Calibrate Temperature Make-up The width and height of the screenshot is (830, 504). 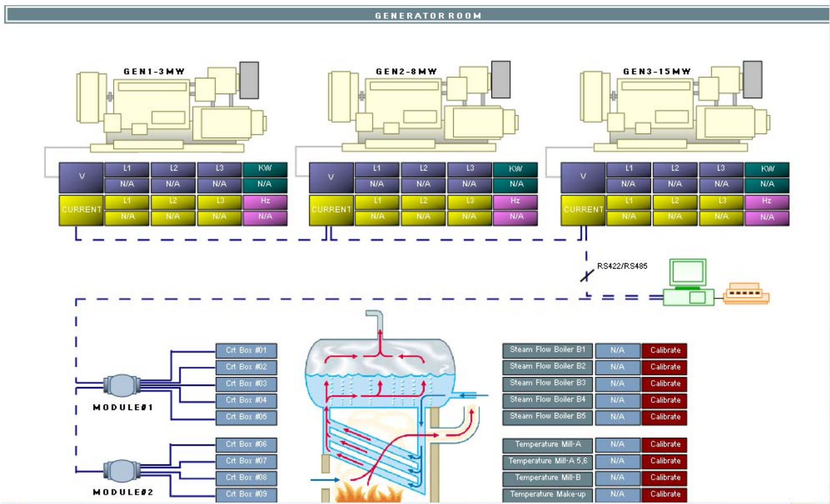(x=664, y=495)
